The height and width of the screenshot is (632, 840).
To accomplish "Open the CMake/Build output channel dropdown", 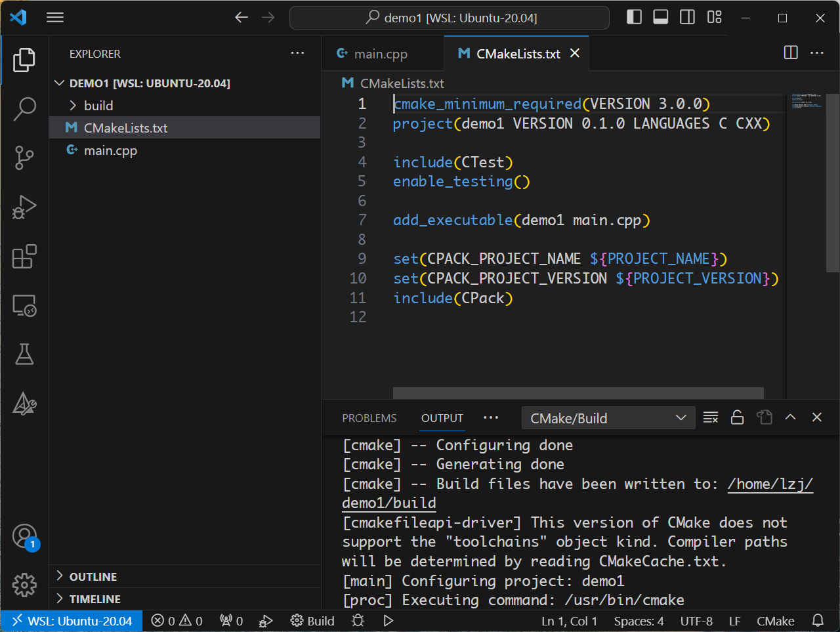I will click(x=607, y=417).
